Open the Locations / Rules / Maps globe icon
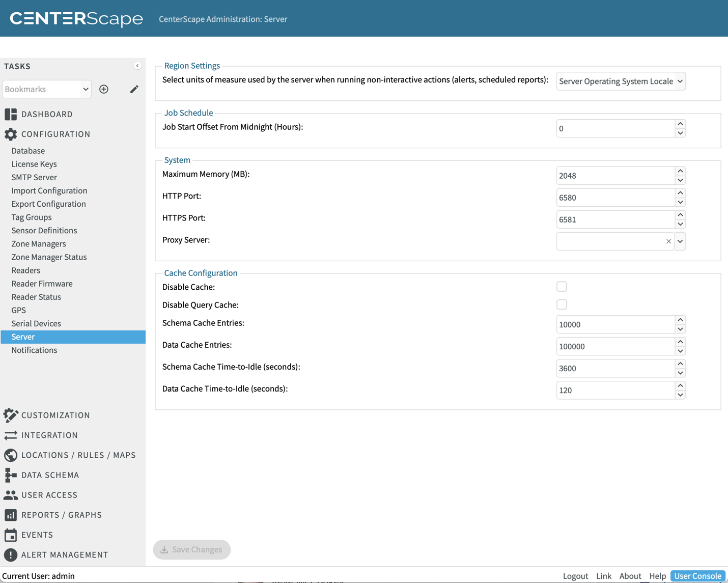Screen dimensions: 728x583 [x=11, y=455]
